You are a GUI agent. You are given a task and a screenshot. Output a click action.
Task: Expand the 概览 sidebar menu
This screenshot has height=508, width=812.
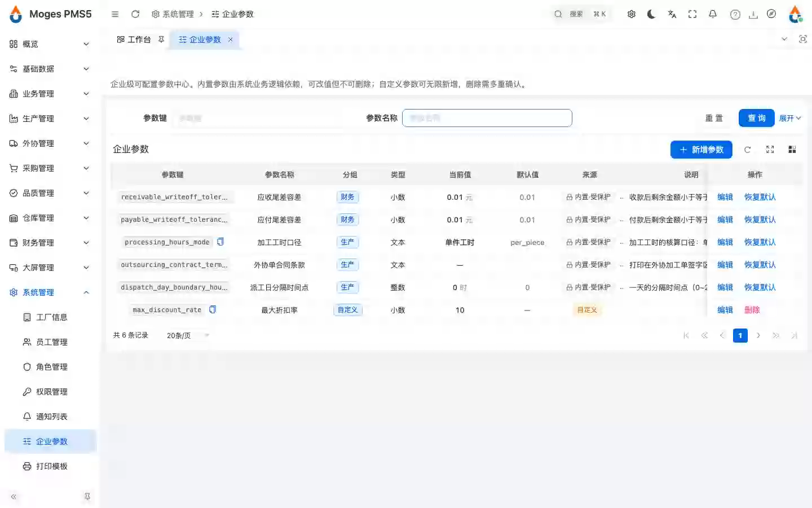[x=50, y=44]
